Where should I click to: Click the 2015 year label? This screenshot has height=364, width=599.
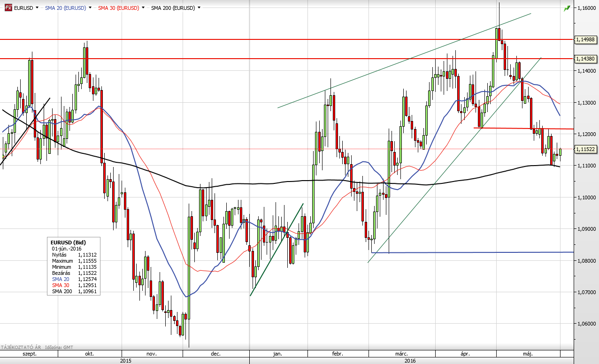click(x=125, y=361)
